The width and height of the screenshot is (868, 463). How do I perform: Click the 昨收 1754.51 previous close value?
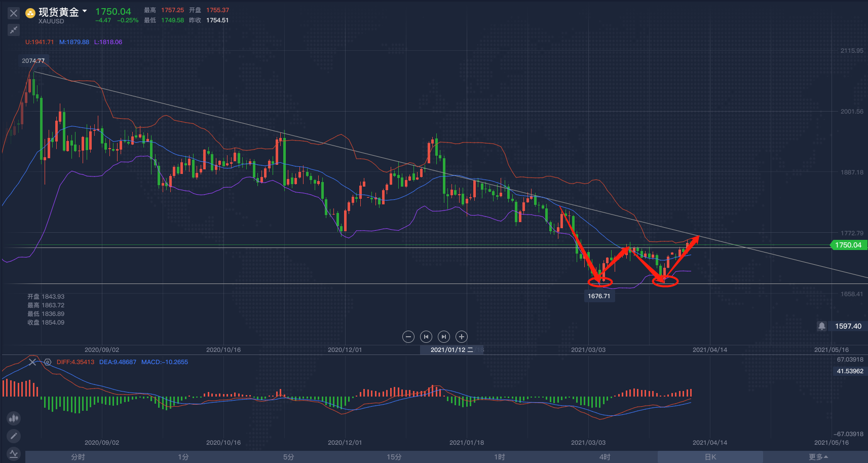coord(209,20)
